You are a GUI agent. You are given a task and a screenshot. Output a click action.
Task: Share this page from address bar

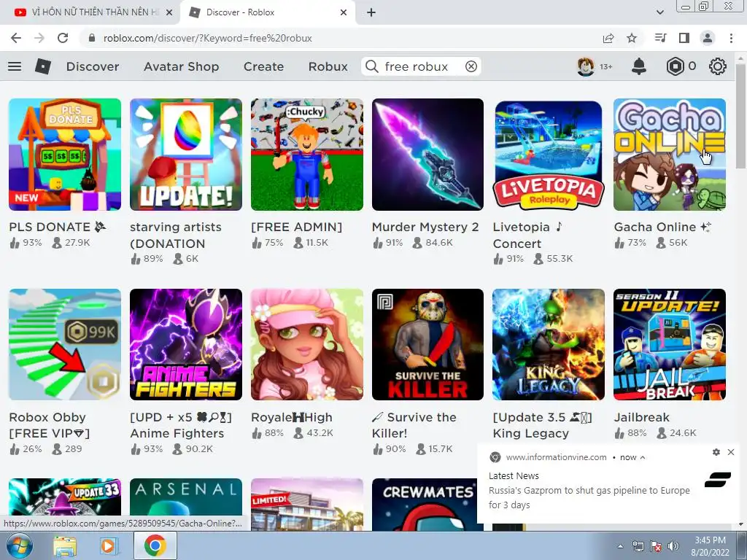pyautogui.click(x=608, y=38)
